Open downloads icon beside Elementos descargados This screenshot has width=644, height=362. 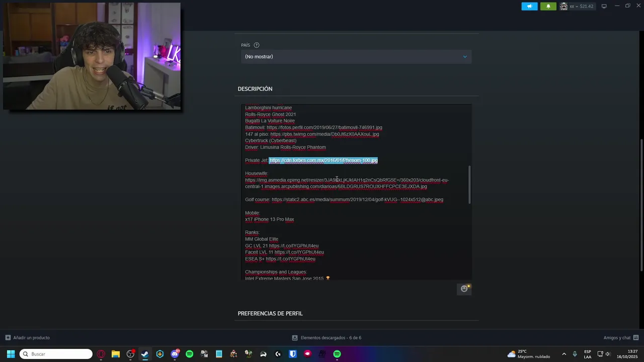coord(295,338)
